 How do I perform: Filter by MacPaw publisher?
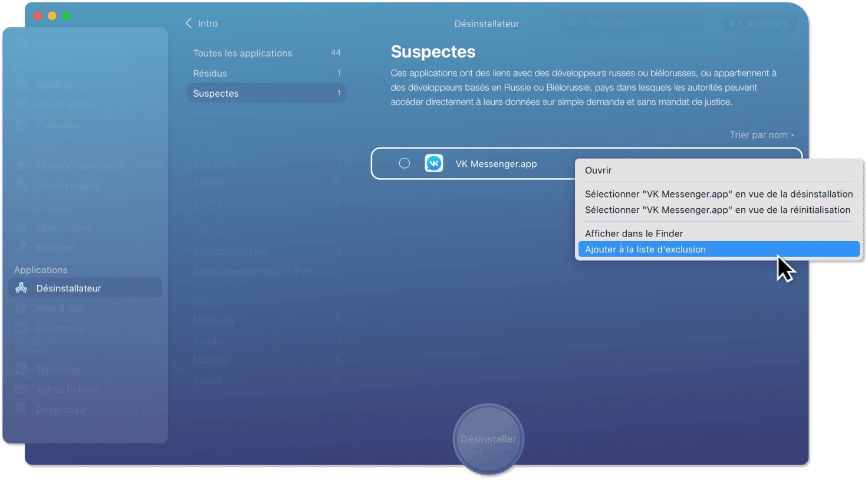pyautogui.click(x=267, y=360)
